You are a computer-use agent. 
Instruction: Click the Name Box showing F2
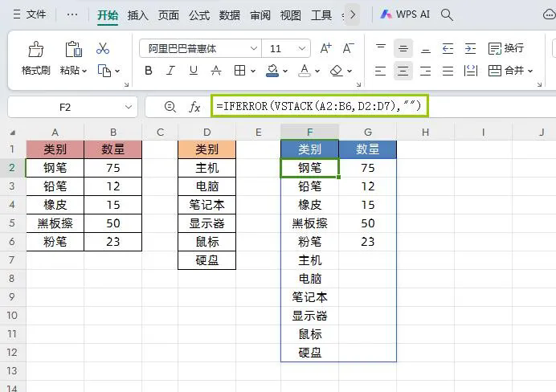click(x=65, y=107)
